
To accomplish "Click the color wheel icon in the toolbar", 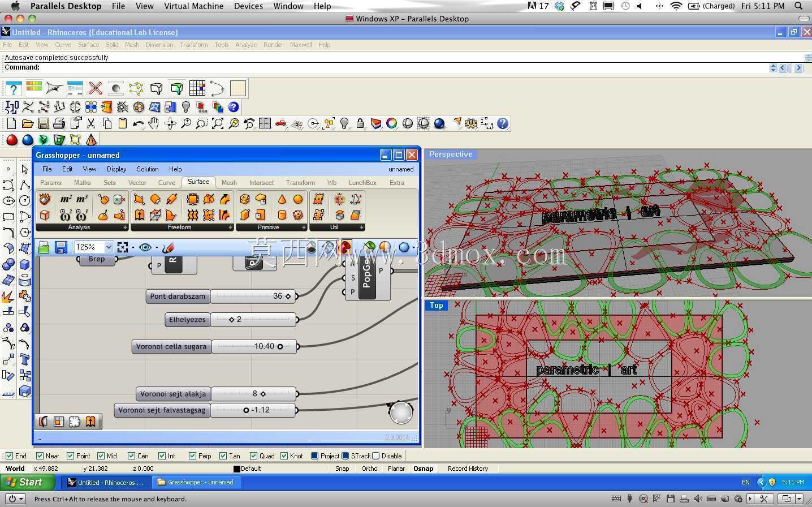I will (x=391, y=123).
